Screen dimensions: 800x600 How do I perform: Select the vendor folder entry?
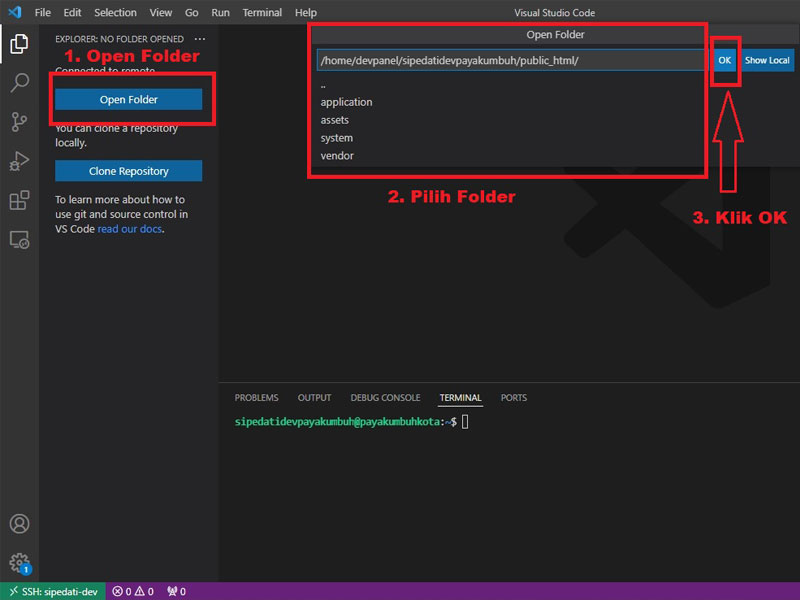click(x=508, y=156)
